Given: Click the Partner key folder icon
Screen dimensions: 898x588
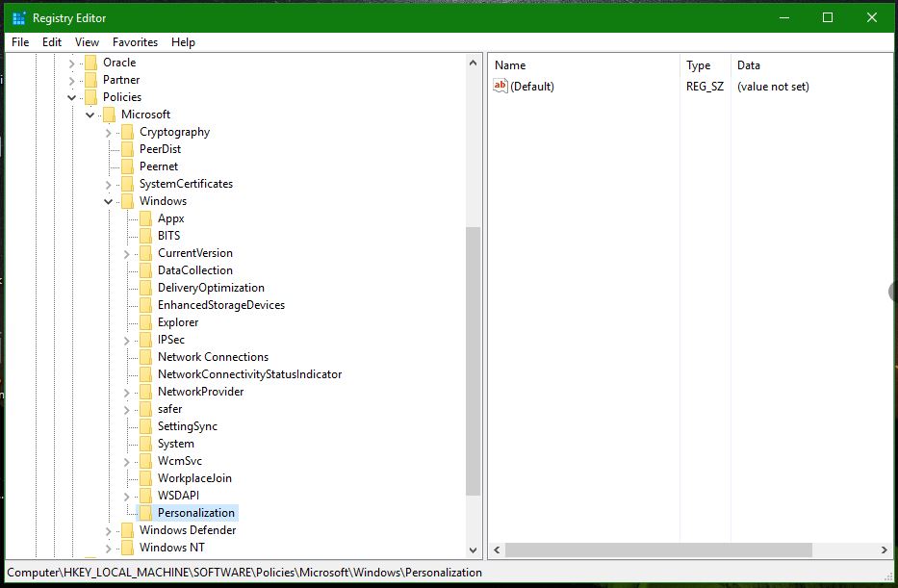Looking at the screenshot, I should coord(90,80).
